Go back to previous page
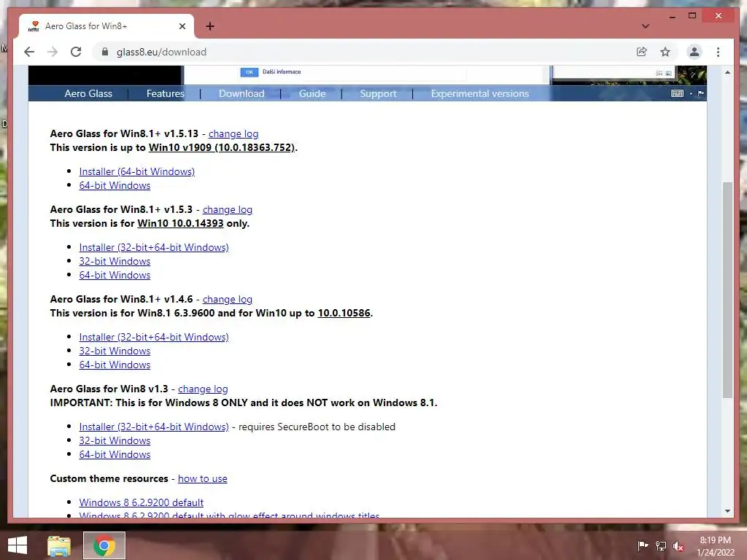This screenshot has width=747, height=560. (x=29, y=52)
